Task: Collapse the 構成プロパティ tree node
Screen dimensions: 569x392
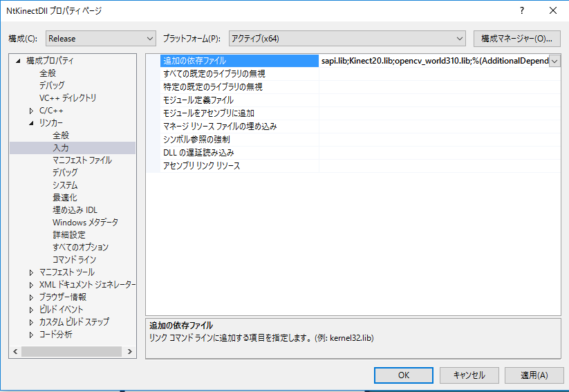Action: (19, 61)
